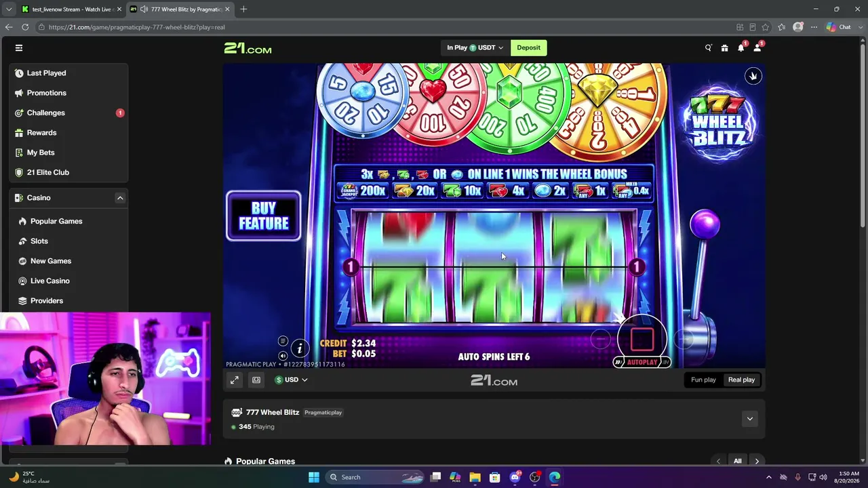This screenshot has height=488, width=868.
Task: Open the slot game info button
Action: tap(300, 348)
